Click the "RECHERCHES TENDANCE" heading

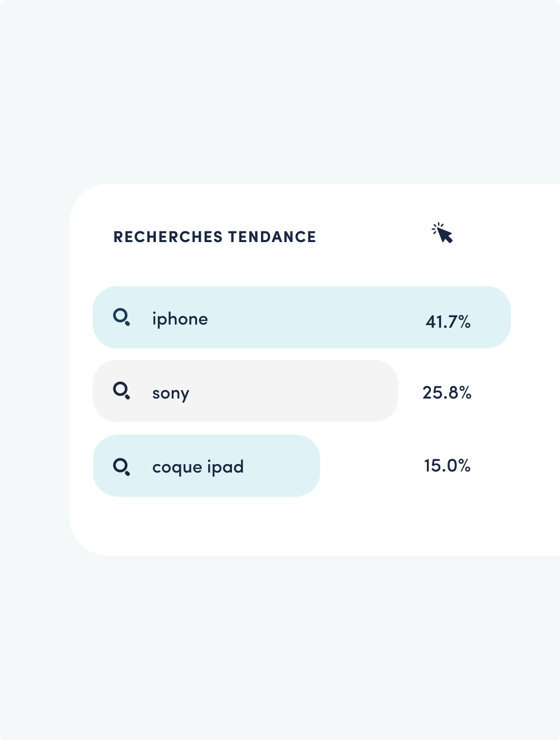click(214, 237)
